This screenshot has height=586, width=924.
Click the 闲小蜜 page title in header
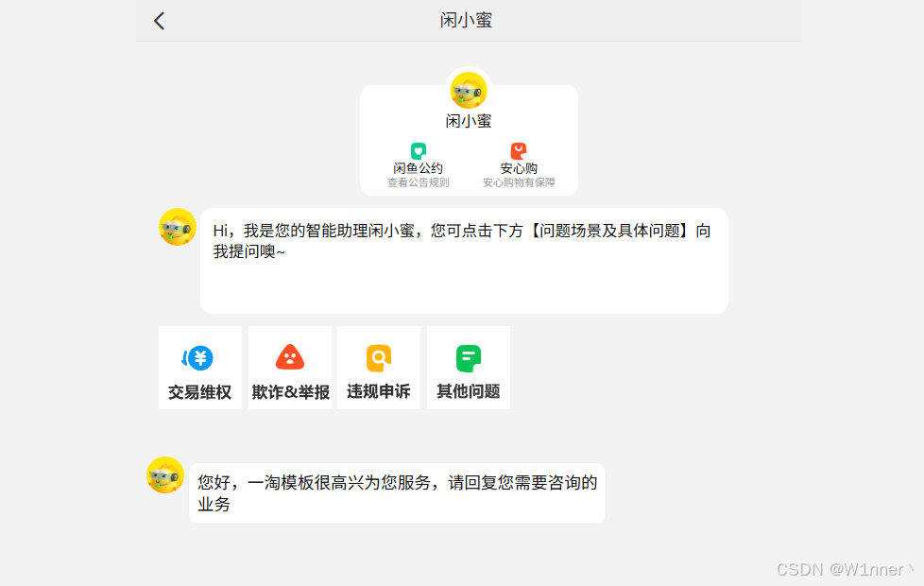coord(466,21)
